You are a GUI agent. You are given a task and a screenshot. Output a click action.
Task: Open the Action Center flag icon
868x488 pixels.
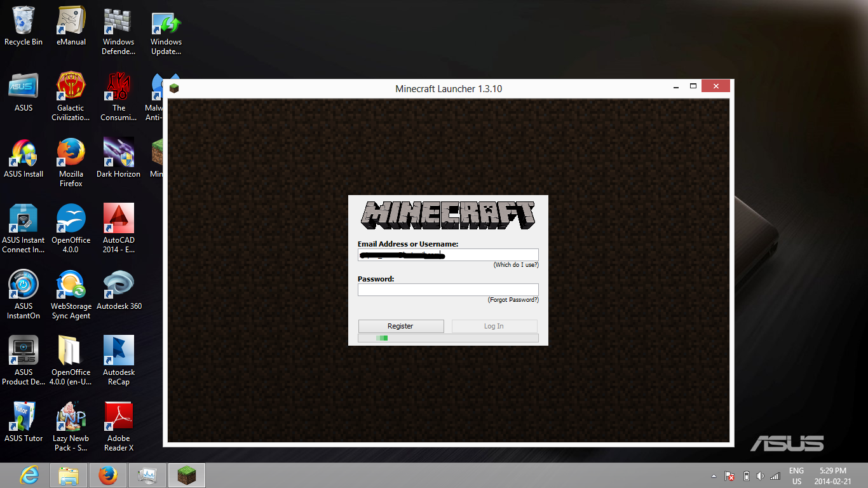click(730, 476)
